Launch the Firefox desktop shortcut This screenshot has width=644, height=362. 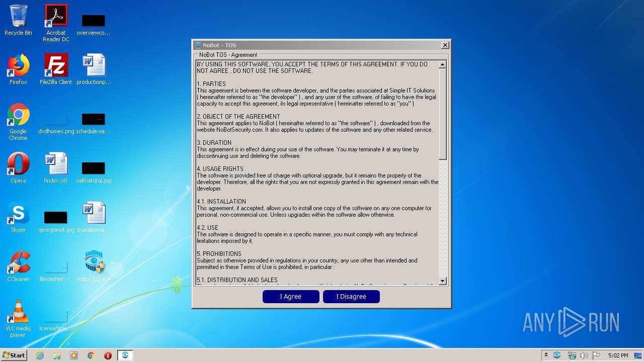click(x=18, y=69)
